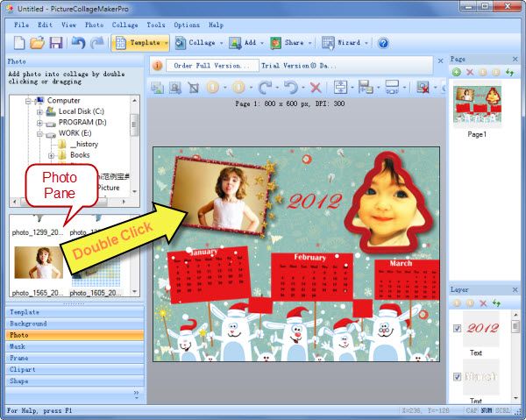Open the Help question mark icon
526x420 pixels.
pos(383,43)
